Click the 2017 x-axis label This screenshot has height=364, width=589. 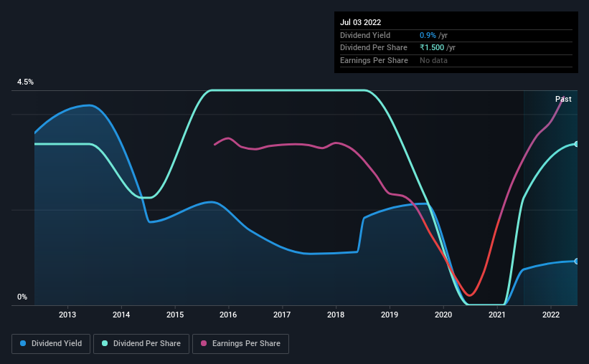[x=282, y=315]
